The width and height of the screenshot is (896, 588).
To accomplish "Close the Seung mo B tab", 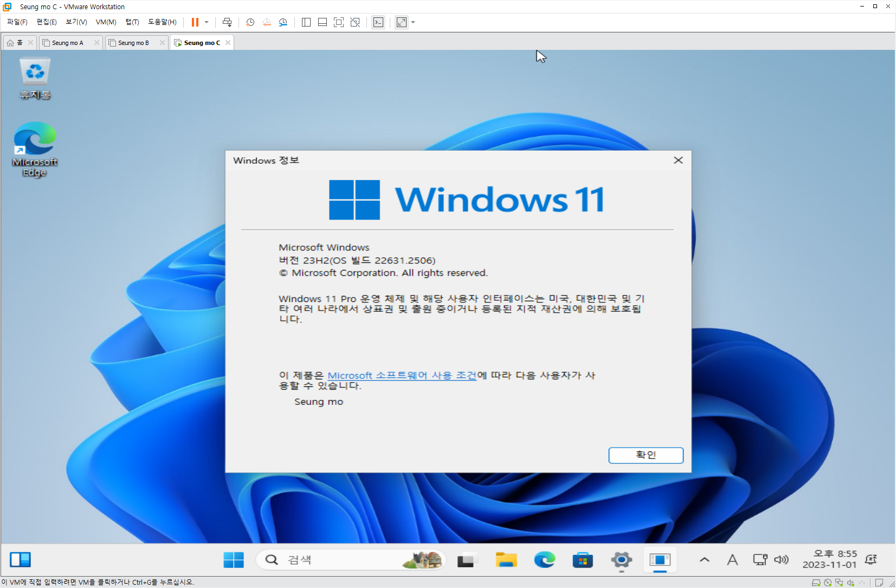I will click(162, 43).
